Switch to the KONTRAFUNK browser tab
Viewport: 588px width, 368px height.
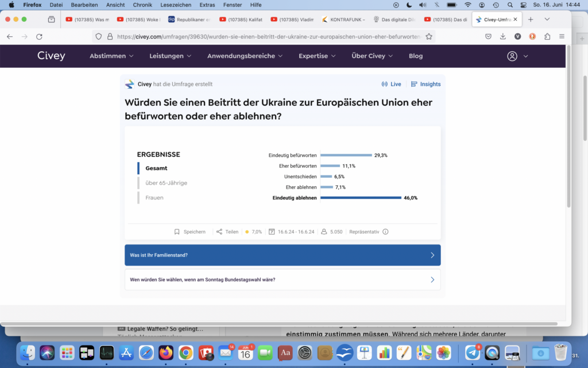[x=343, y=19]
